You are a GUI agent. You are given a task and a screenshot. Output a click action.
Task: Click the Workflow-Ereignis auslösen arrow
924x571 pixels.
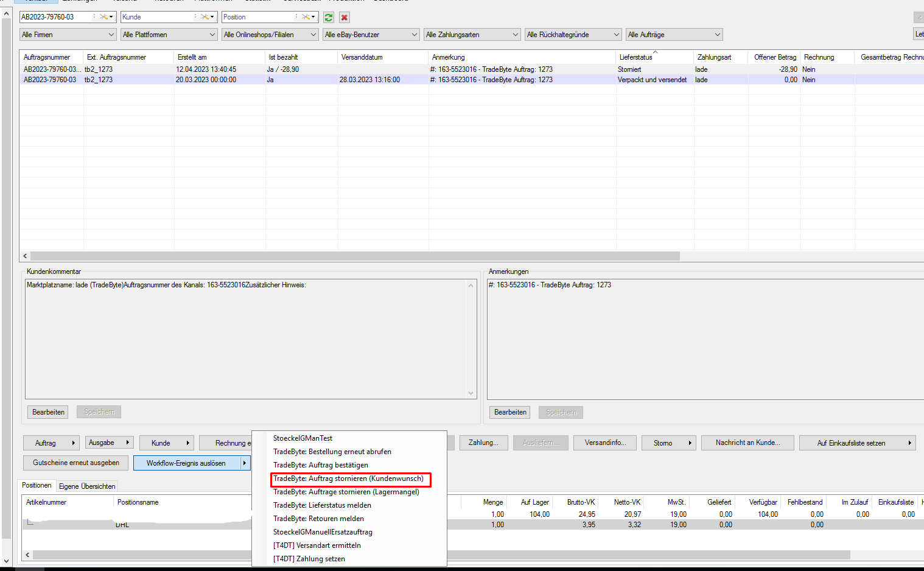click(245, 463)
